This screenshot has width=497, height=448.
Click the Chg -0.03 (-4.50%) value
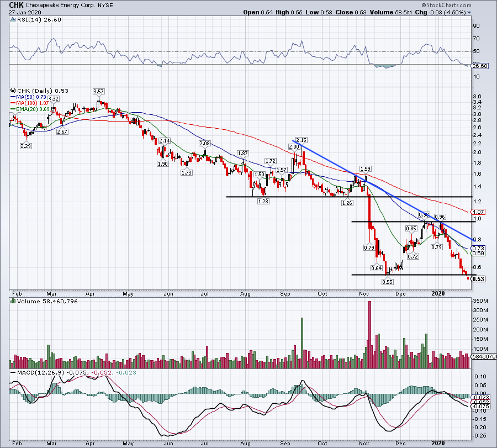440,12
